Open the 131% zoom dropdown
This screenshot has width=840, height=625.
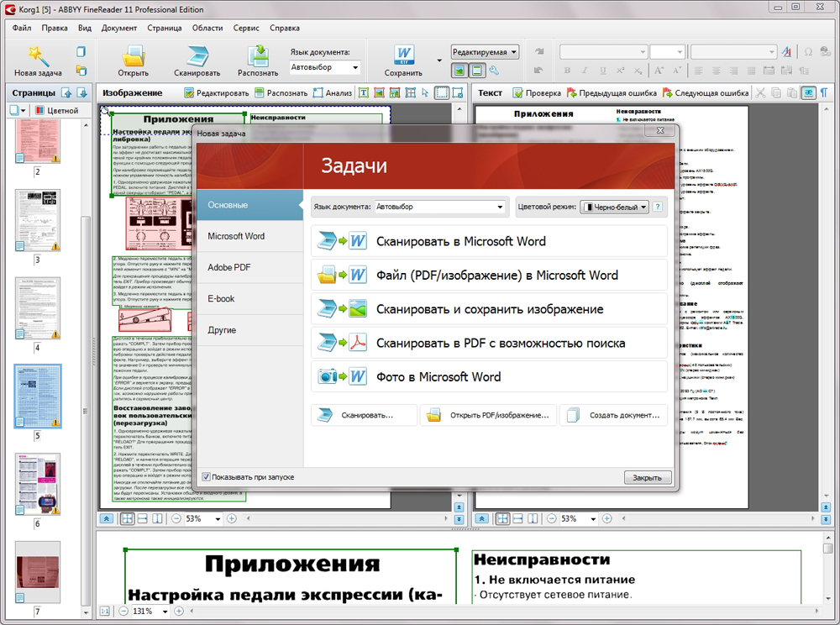coord(165,611)
